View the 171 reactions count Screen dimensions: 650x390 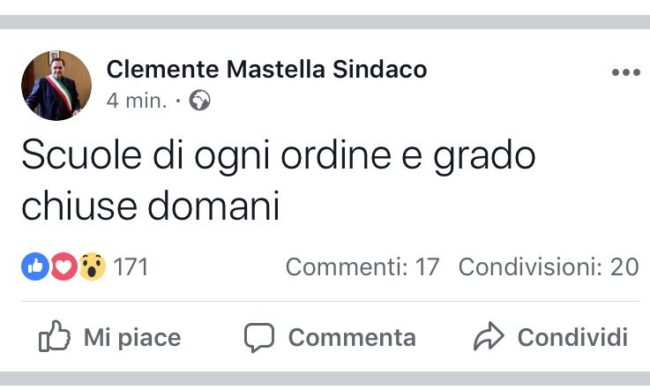pos(131,267)
